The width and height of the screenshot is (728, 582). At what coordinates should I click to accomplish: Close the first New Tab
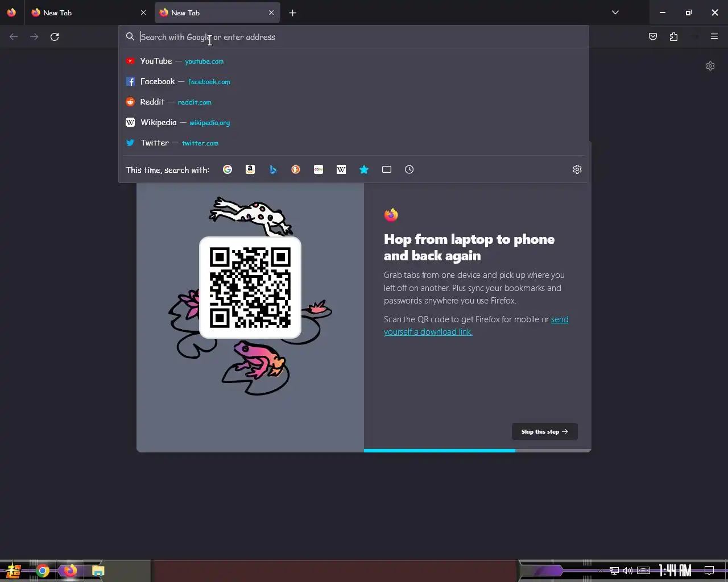(x=143, y=13)
